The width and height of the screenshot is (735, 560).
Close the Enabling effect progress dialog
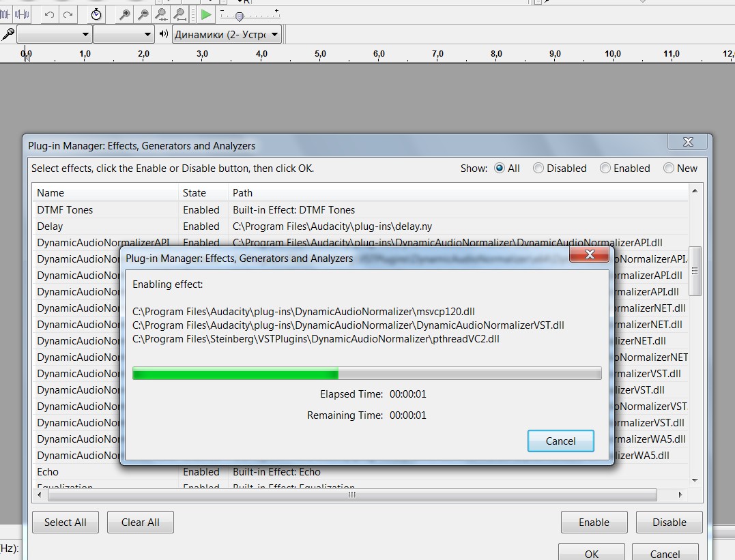[x=589, y=254]
